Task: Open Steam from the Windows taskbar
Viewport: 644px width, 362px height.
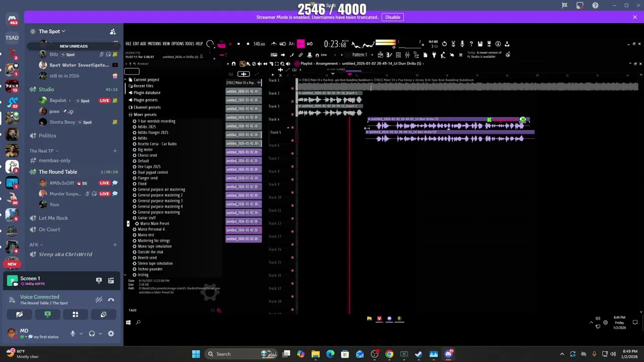Action: click(419, 354)
